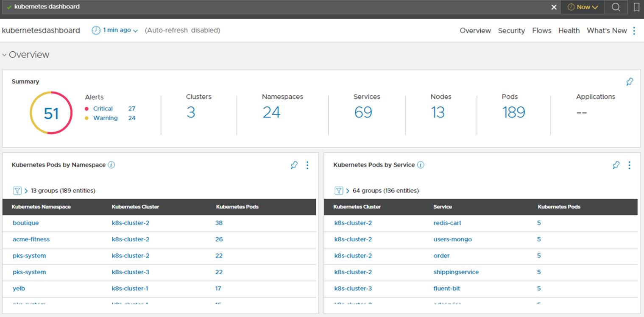Screen dimensions: 644x317
Task: Click the search magnifier icon
Action: 616,7
